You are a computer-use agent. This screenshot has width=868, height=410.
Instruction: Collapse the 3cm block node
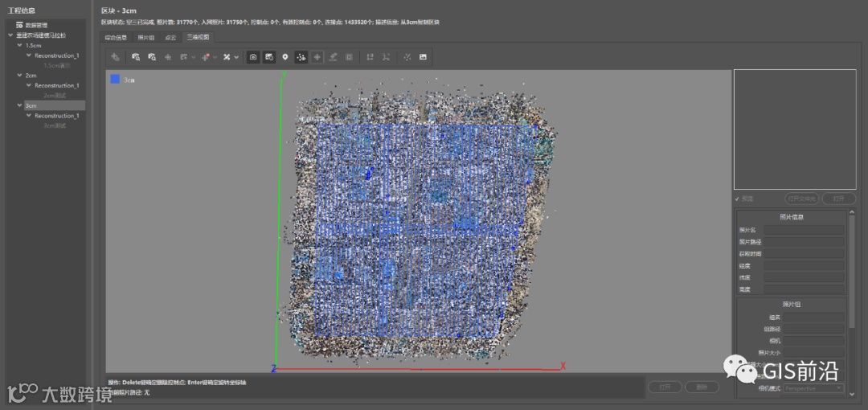tap(20, 105)
